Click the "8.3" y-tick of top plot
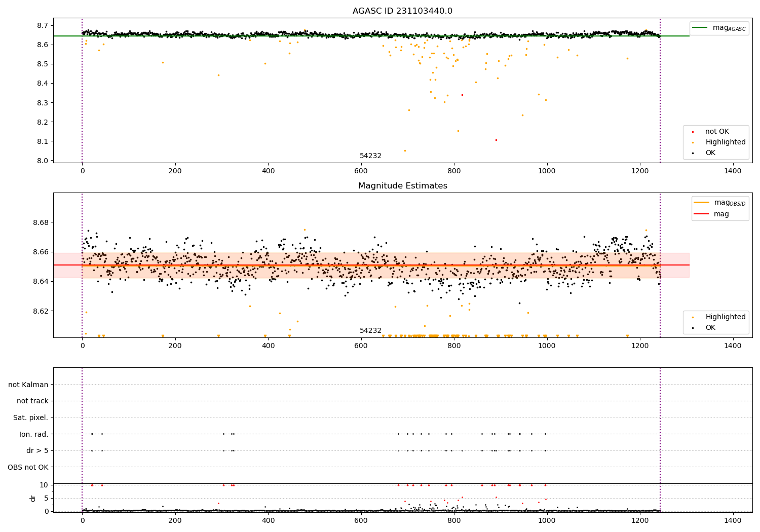Screen dimensions: 760x532 pyautogui.click(x=43, y=103)
